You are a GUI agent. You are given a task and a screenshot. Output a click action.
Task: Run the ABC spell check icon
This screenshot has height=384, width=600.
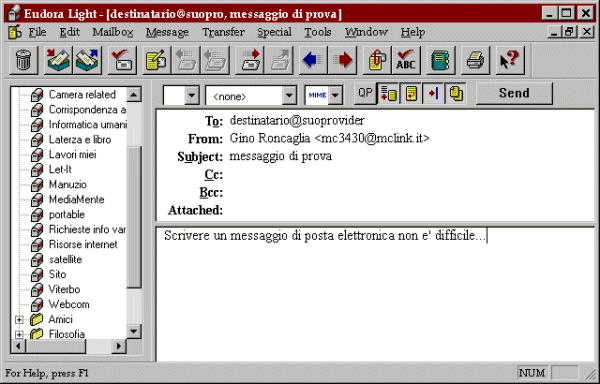406,60
